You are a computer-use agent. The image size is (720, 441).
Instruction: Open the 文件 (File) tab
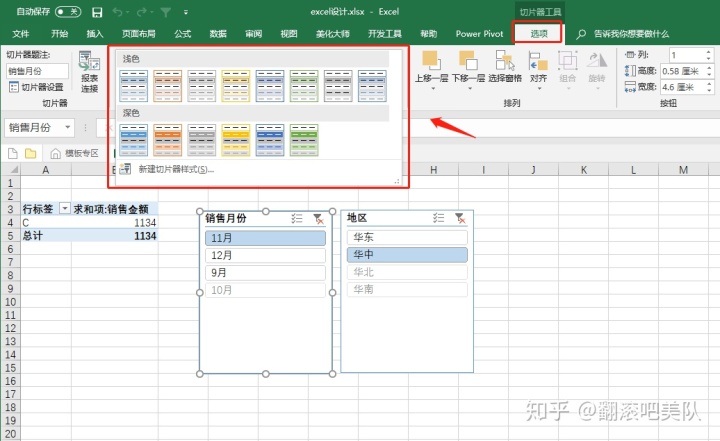pos(21,34)
